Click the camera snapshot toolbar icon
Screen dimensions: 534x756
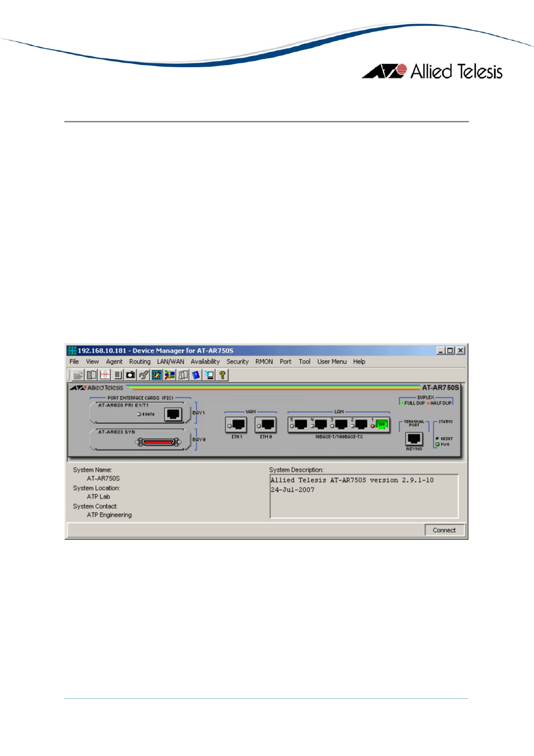[x=130, y=375]
